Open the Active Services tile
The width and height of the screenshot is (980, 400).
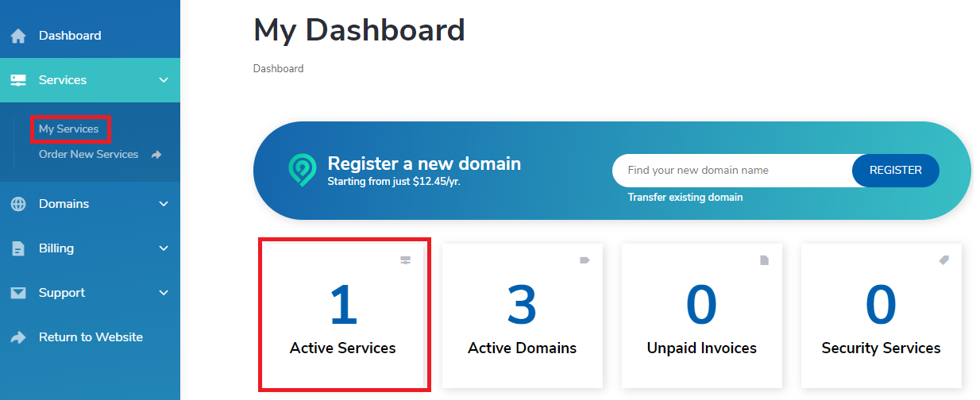click(x=344, y=313)
